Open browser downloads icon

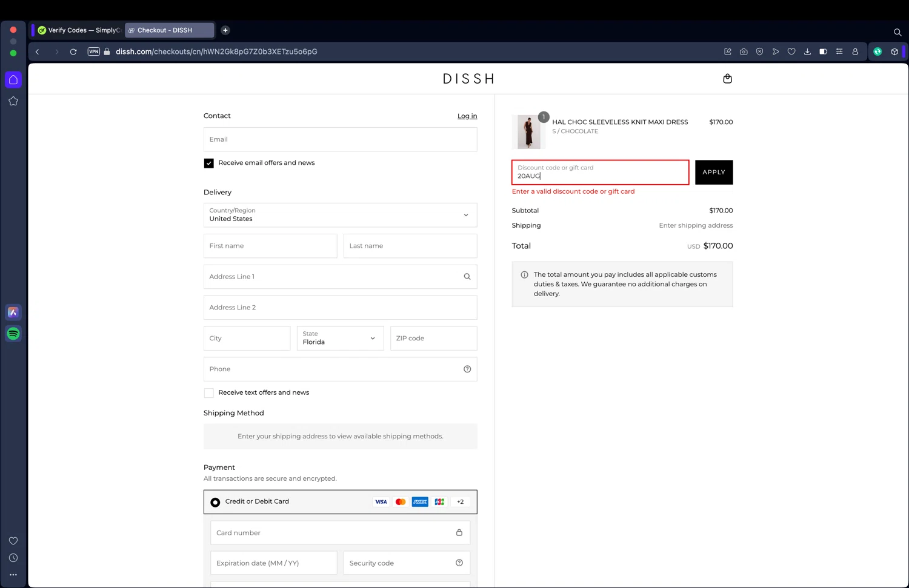click(807, 52)
